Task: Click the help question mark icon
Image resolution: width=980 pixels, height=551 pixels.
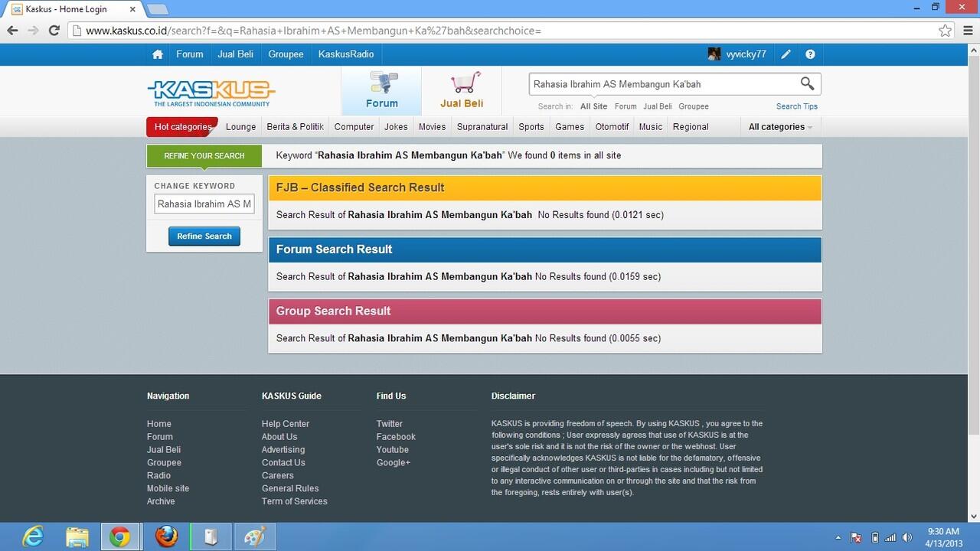Action: 810,54
